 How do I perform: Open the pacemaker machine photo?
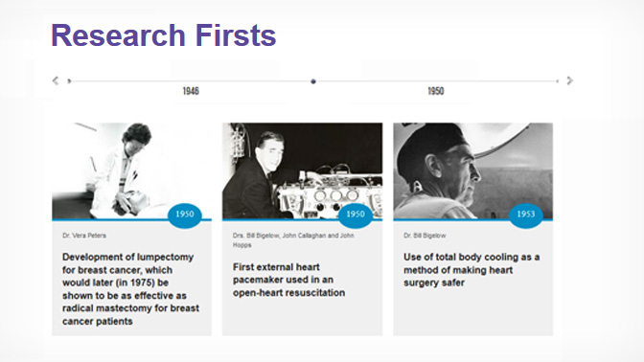pyautogui.click(x=302, y=170)
